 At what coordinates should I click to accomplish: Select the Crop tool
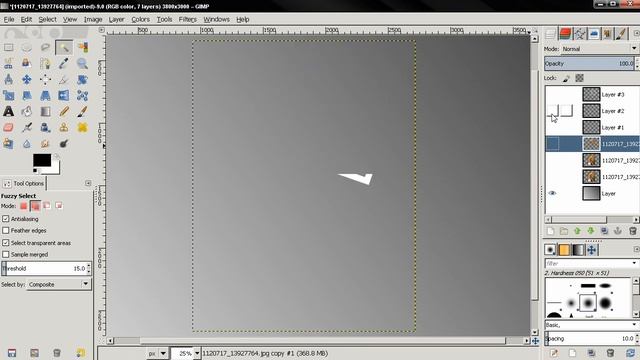coord(64,80)
